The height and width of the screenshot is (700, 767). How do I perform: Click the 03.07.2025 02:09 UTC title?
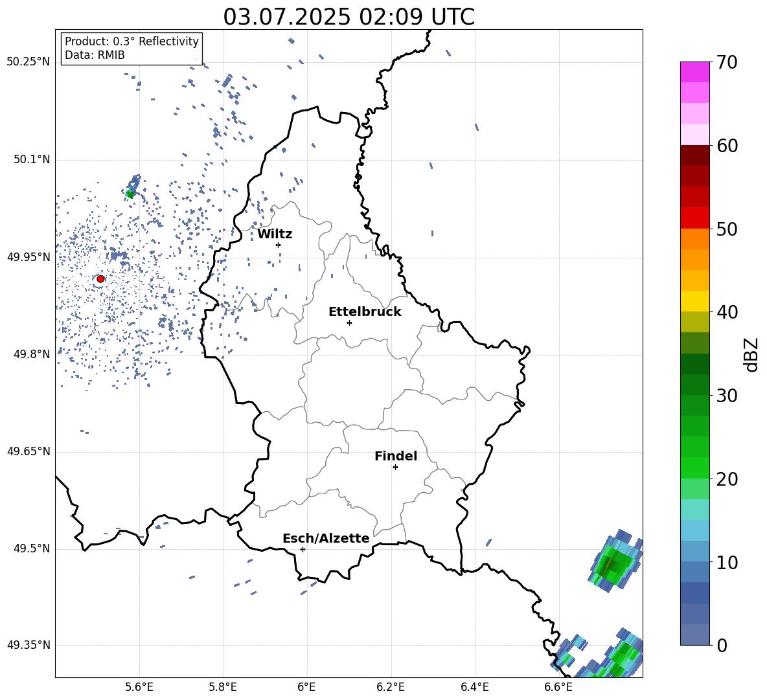349,17
